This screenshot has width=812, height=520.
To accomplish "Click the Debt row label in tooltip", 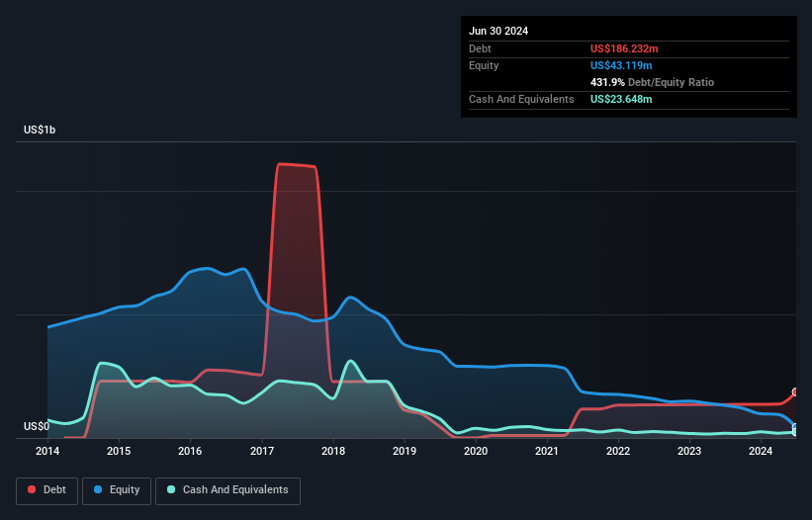I will tap(480, 48).
